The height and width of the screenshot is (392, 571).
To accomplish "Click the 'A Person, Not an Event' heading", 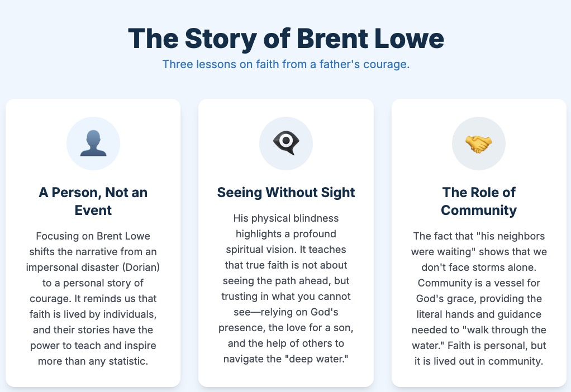I will point(93,201).
